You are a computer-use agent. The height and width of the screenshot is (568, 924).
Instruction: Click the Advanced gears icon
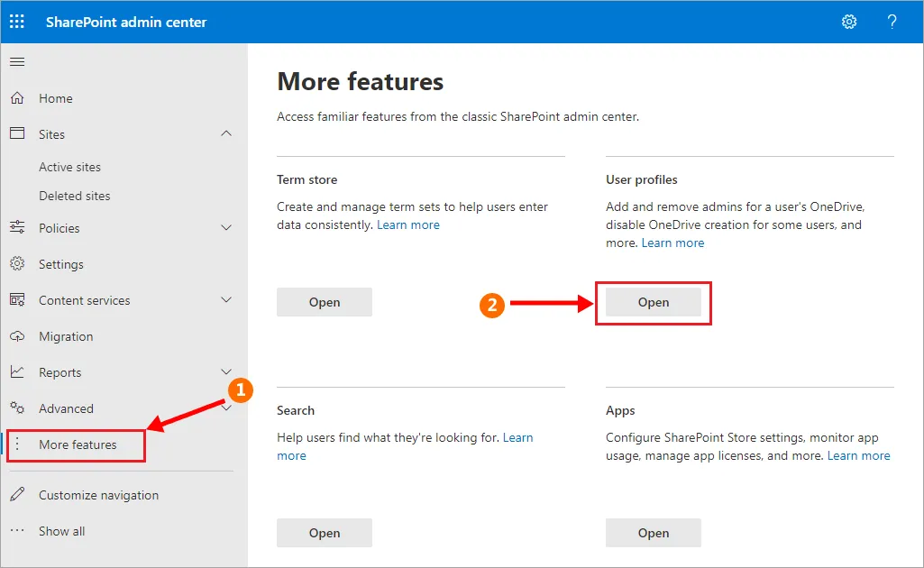click(x=17, y=408)
